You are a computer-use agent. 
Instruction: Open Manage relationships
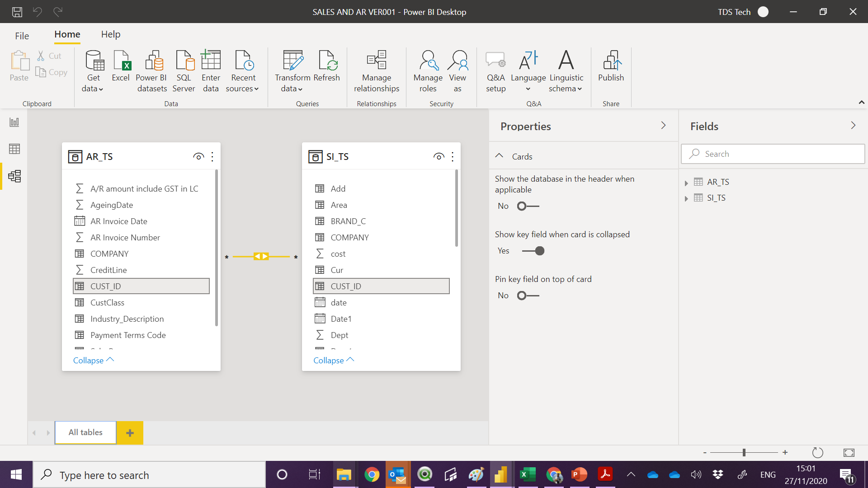click(377, 71)
